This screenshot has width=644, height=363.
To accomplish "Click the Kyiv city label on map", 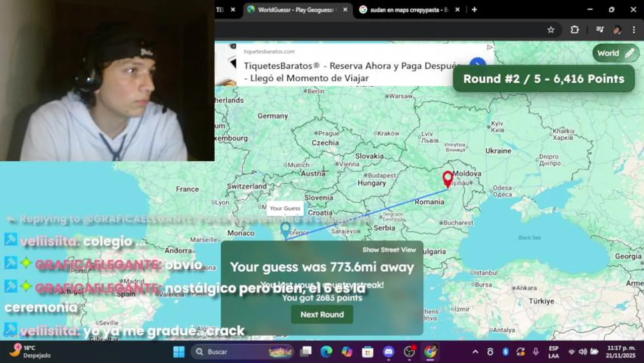I will tap(497, 127).
